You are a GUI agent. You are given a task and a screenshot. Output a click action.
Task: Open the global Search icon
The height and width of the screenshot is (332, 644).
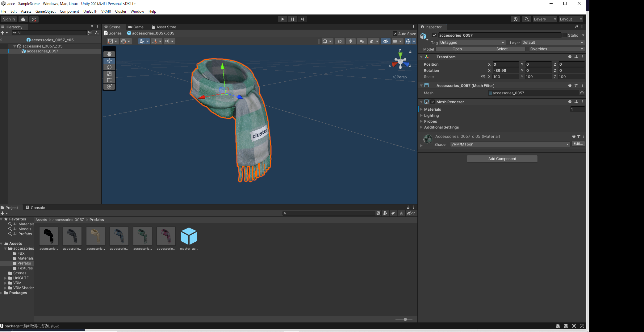[527, 19]
